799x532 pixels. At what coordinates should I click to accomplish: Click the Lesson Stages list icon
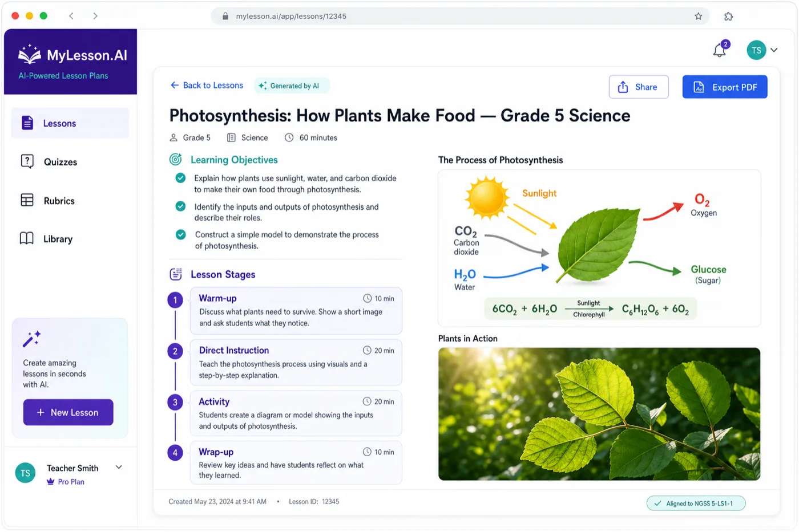[x=176, y=274]
